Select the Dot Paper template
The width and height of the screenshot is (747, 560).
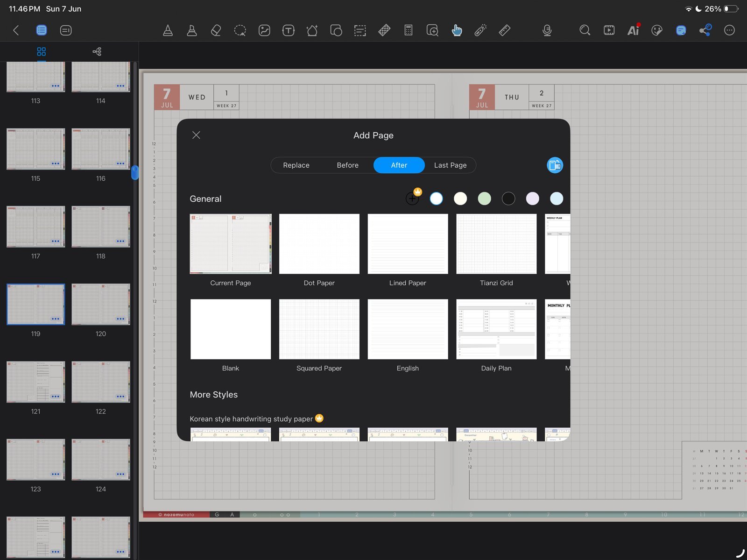click(319, 244)
